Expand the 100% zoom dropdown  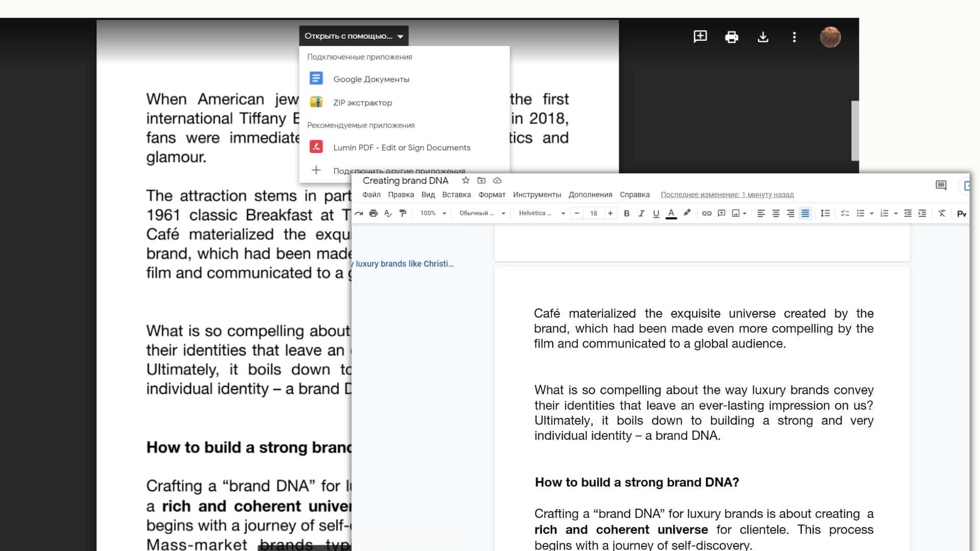tap(433, 213)
